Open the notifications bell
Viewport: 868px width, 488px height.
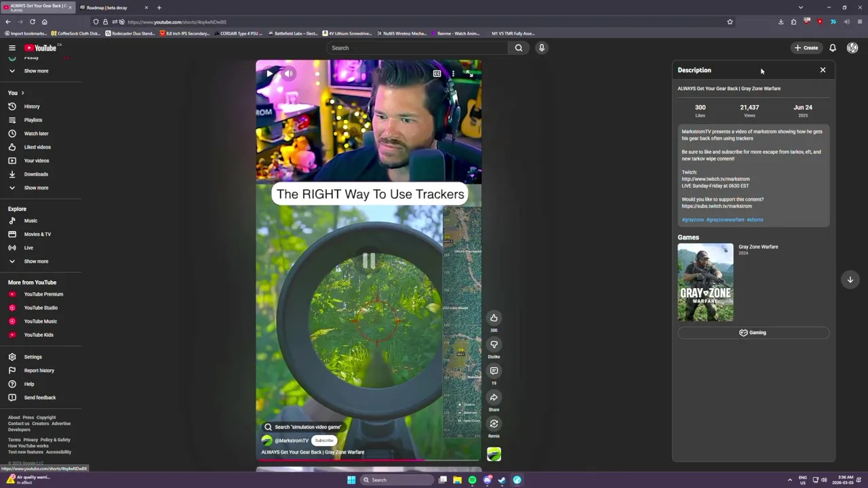coord(833,47)
